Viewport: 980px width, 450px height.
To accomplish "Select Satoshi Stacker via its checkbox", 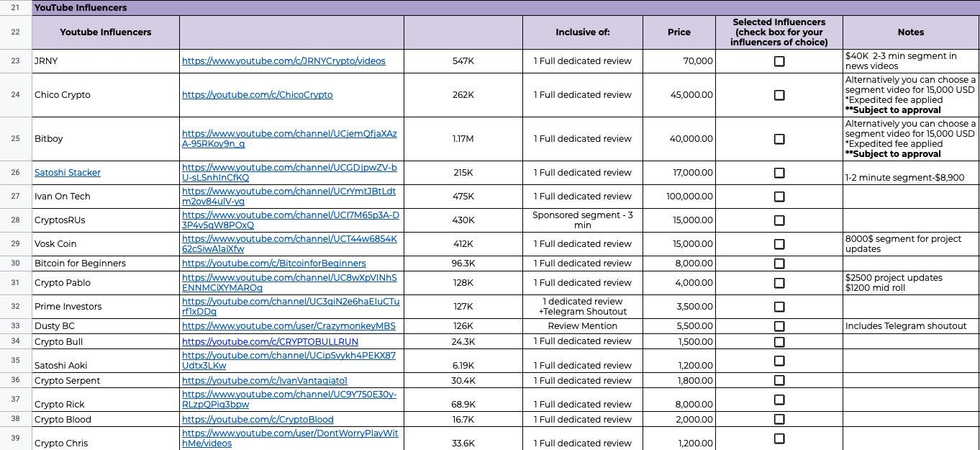I will coord(779,173).
